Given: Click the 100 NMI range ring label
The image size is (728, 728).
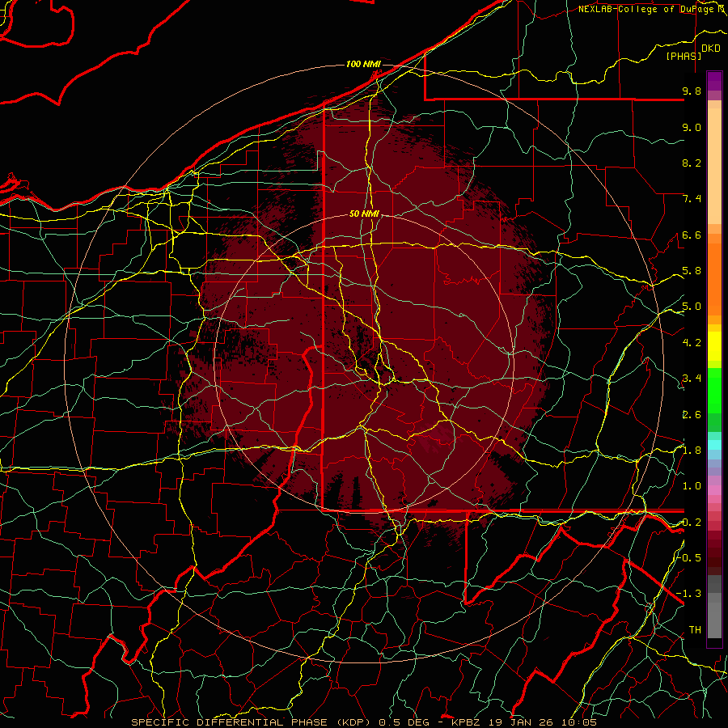Looking at the screenshot, I should [363, 64].
